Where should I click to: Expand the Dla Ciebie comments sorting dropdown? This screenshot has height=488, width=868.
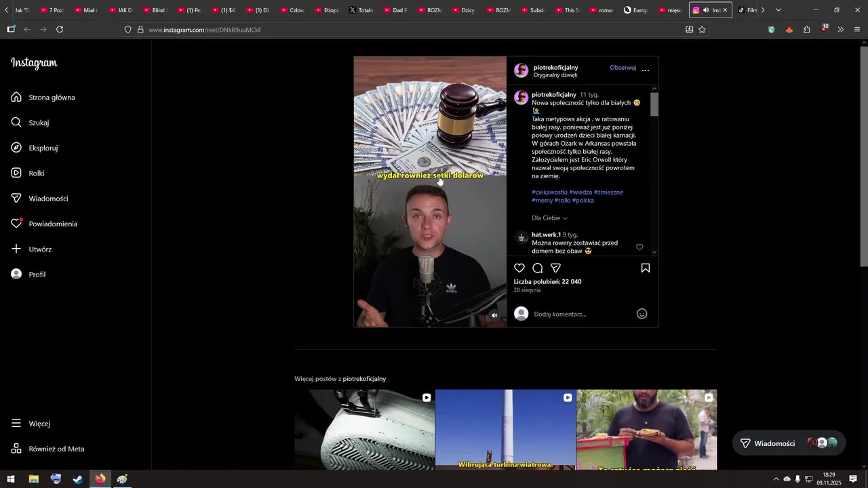pyautogui.click(x=549, y=218)
